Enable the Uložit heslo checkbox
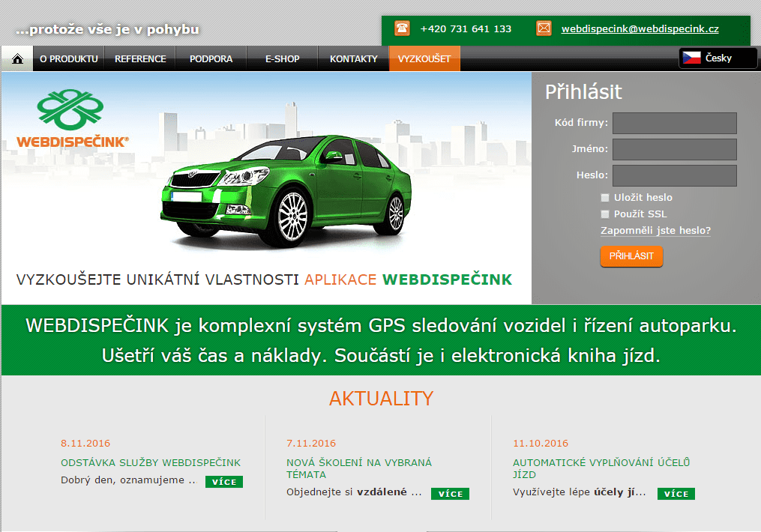The image size is (761, 532). pos(605,197)
